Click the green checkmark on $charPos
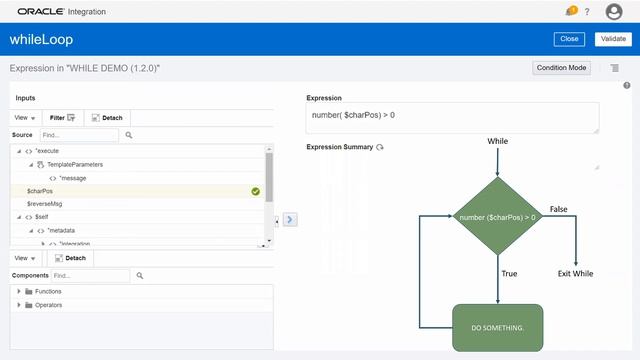This screenshot has height=360, width=640. click(x=256, y=191)
